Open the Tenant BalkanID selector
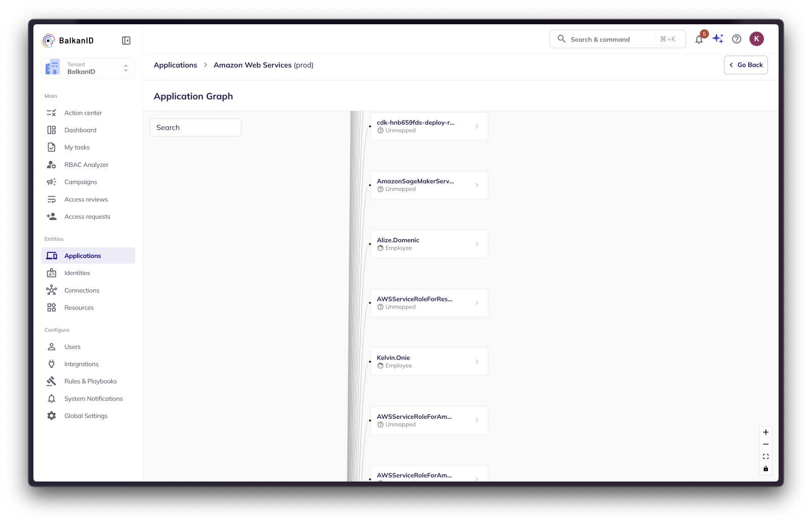The image size is (812, 524). click(x=88, y=68)
